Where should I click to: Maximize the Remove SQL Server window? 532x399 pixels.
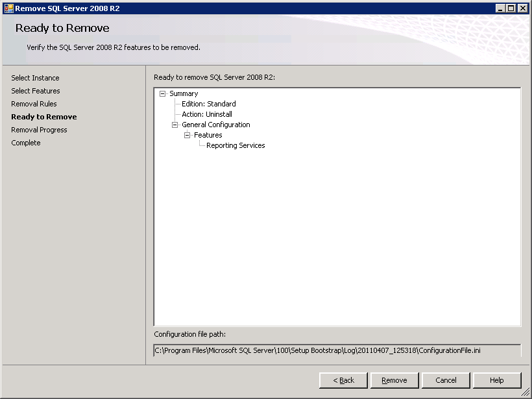pyautogui.click(x=512, y=8)
